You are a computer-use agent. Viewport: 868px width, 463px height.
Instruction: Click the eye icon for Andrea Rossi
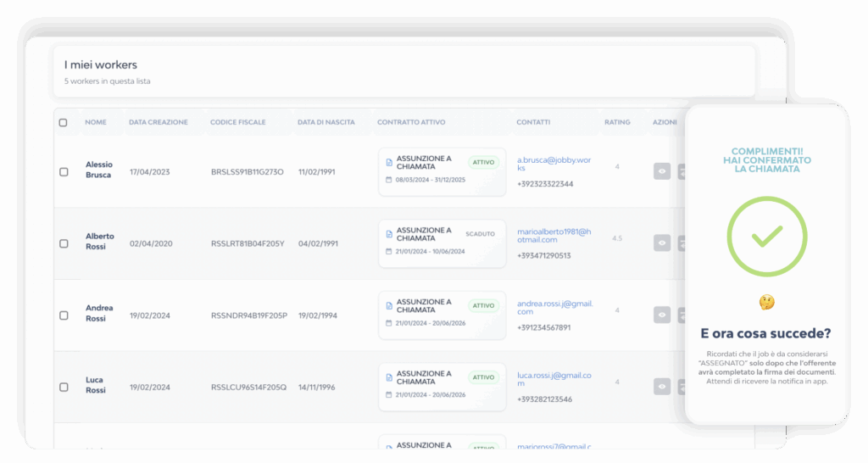coord(662,315)
